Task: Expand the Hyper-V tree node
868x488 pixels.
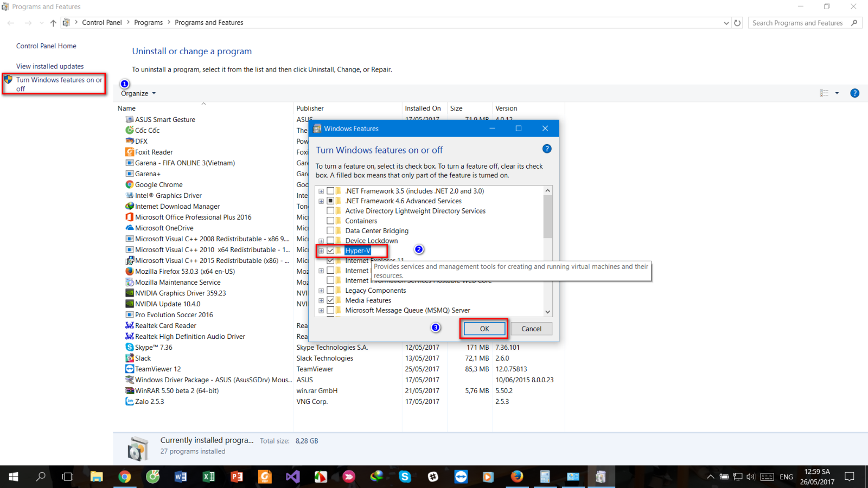Action: coord(321,251)
